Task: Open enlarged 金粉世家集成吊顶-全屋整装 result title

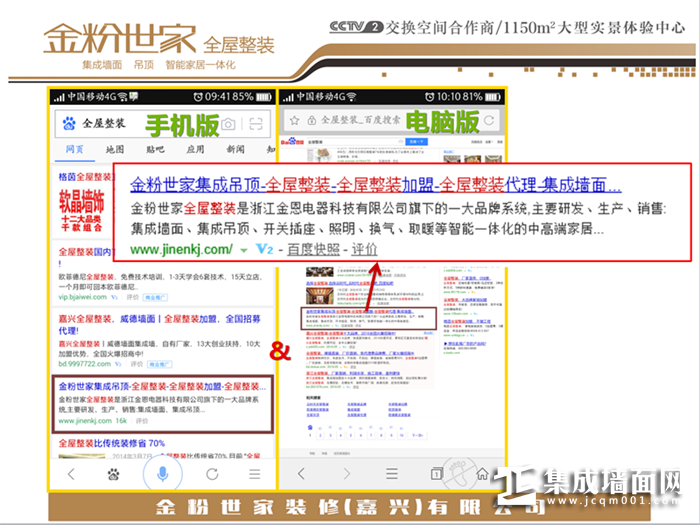Action: coord(375,185)
